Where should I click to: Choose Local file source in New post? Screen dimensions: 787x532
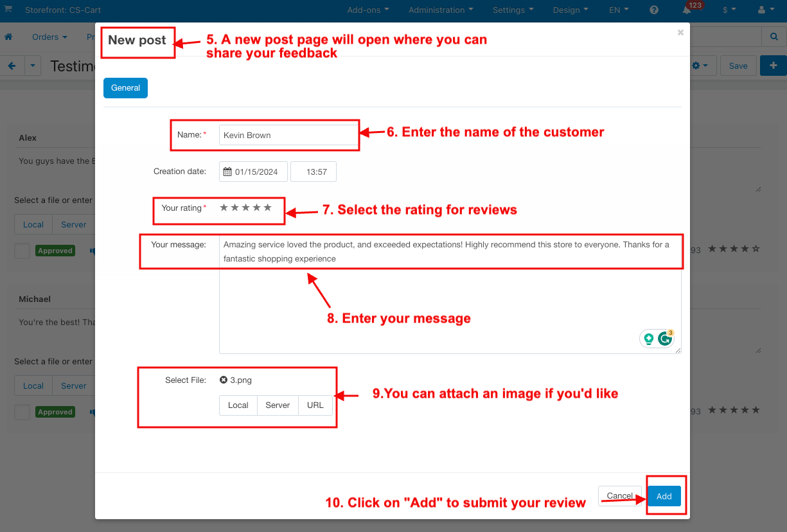click(x=238, y=405)
